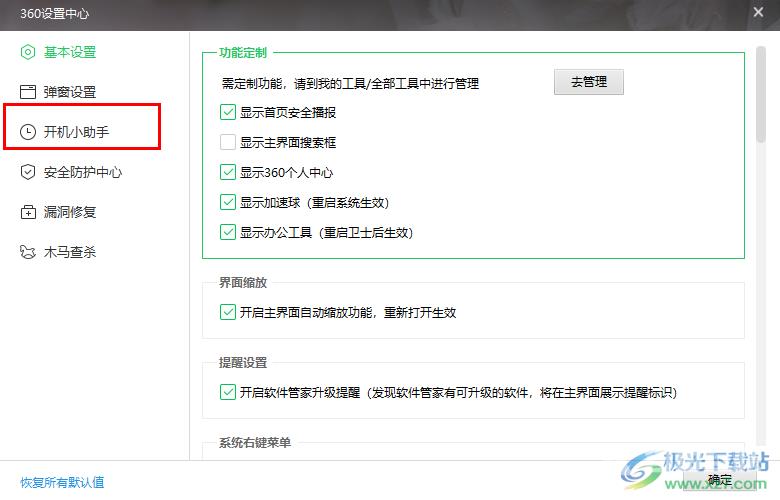This screenshot has height=500, width=780.
Task: Select the 漏洞修复 section
Action: click(70, 212)
